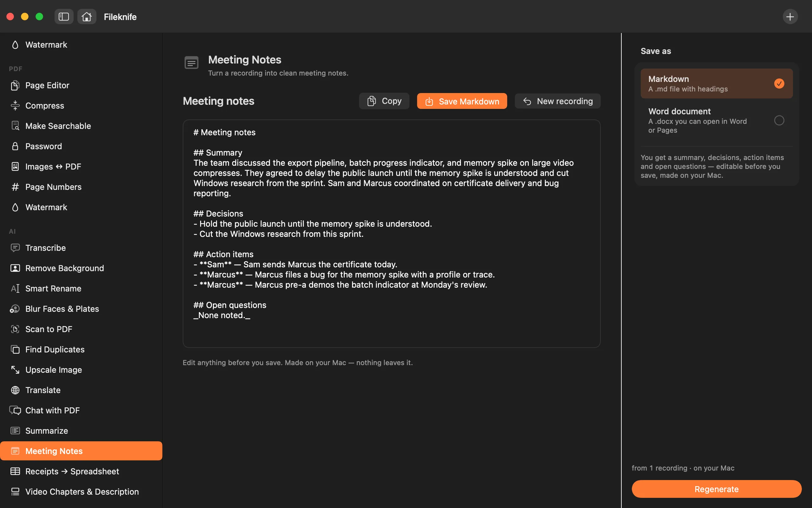This screenshot has height=508, width=812.
Task: Open Summarize in the sidebar
Action: (x=81, y=431)
